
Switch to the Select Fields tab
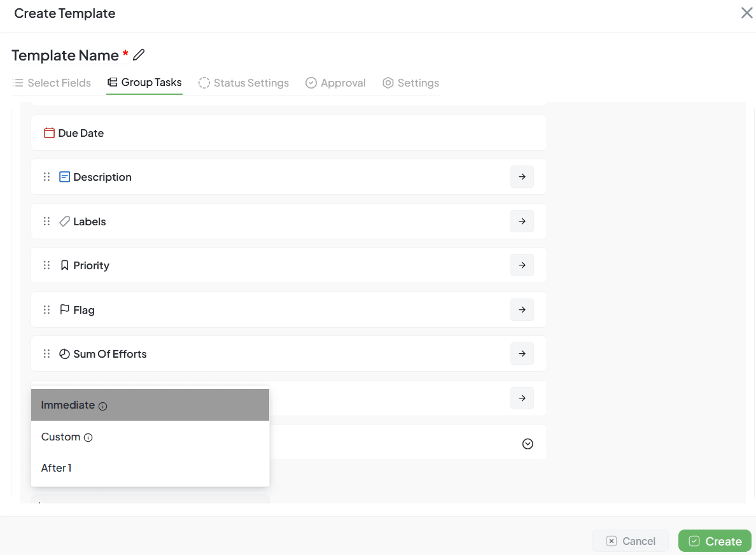pyautogui.click(x=52, y=83)
